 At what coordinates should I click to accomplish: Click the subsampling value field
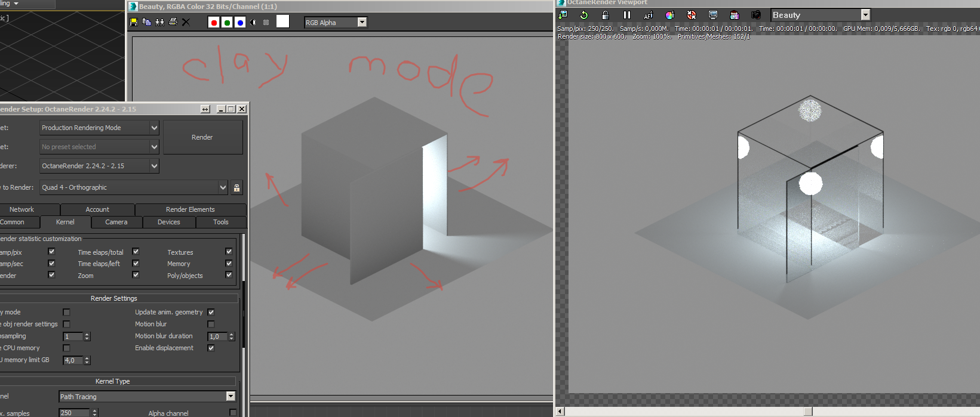(x=73, y=336)
